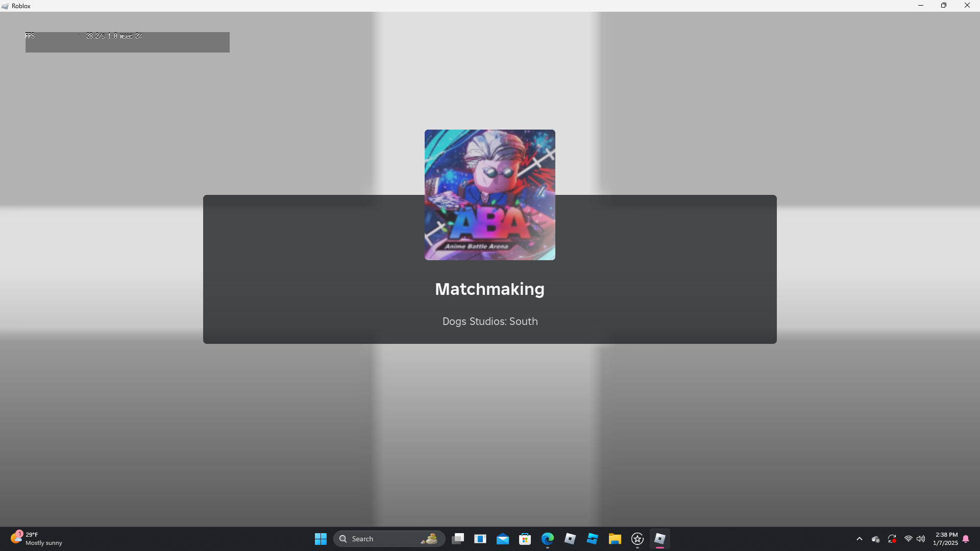Open Microsoft Edge browser

point(548,539)
